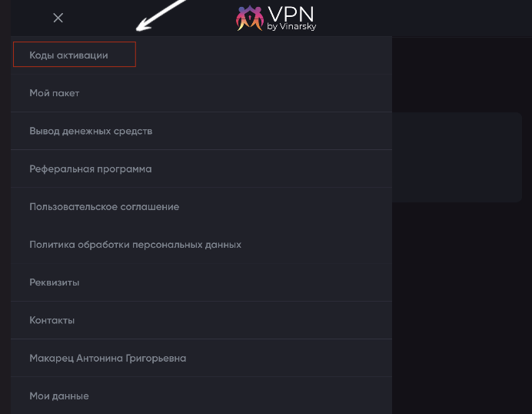This screenshot has width=532, height=414.
Task: Click the colorful people logo icon
Action: (x=249, y=18)
